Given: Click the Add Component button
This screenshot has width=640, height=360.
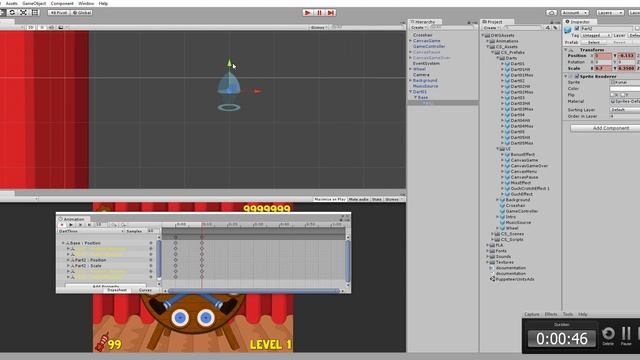Looking at the screenshot, I should [605, 128].
